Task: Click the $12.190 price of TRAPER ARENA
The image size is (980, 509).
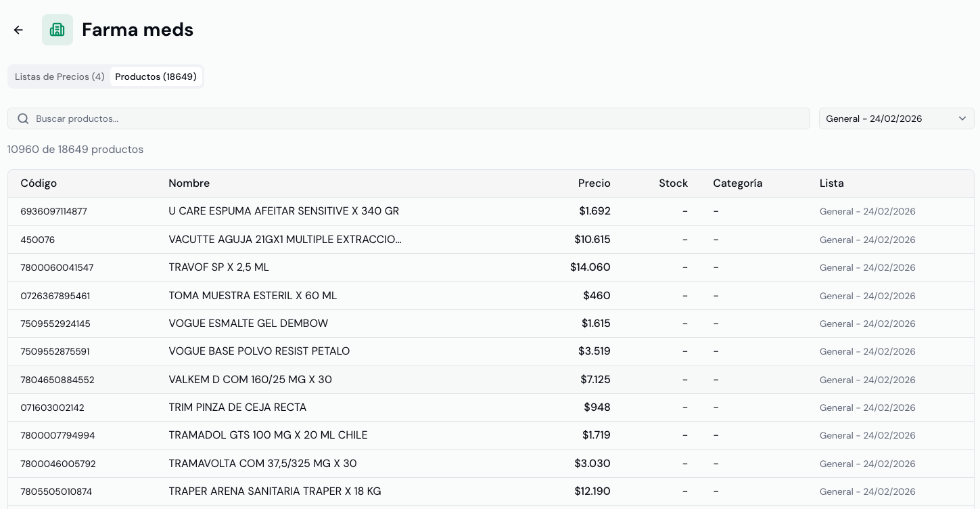Action: 592,491
